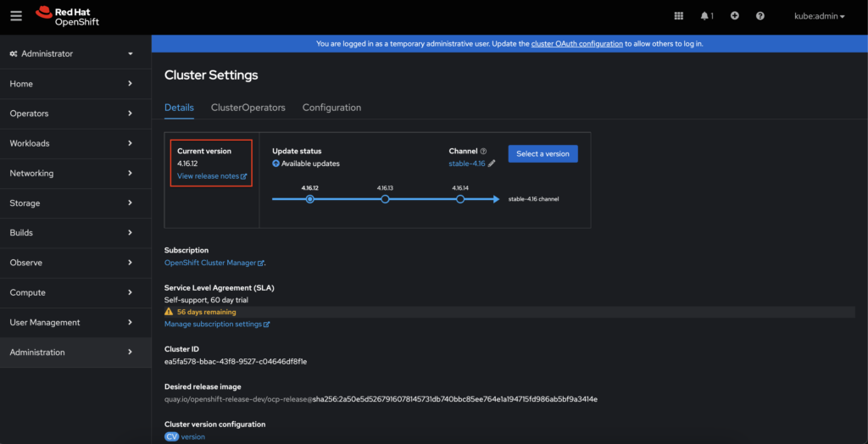Open the help question mark icon

760,16
